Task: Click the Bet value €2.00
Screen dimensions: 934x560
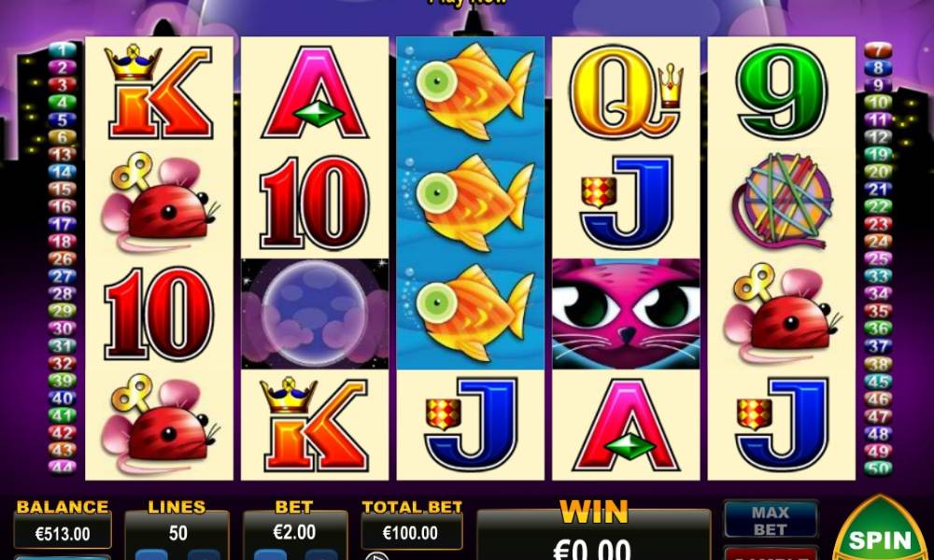Action: click(x=295, y=531)
